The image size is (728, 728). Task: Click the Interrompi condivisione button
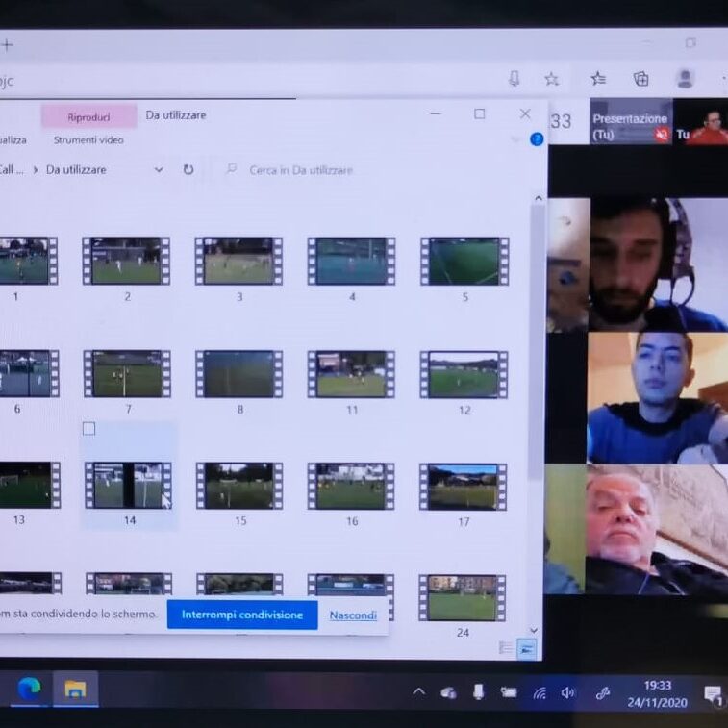pyautogui.click(x=242, y=615)
